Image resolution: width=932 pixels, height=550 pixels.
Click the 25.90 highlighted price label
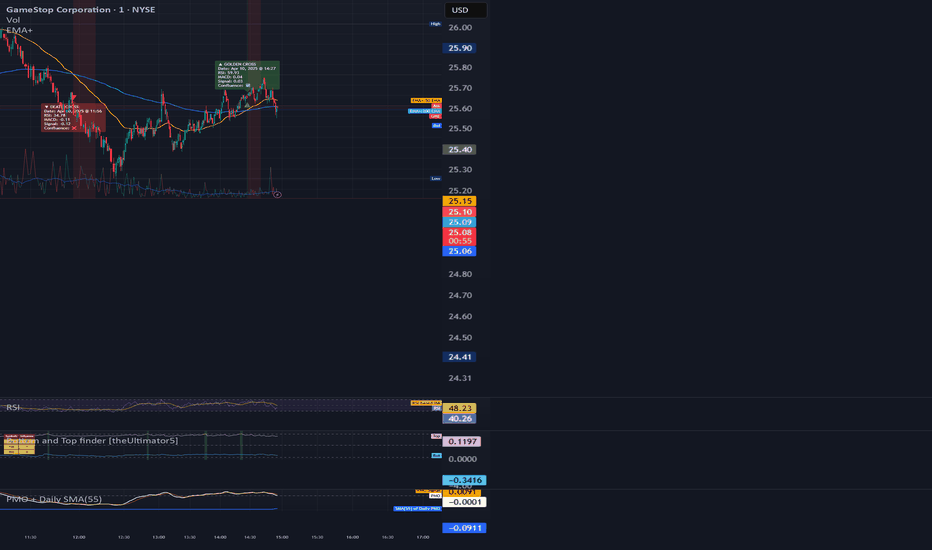(x=459, y=48)
